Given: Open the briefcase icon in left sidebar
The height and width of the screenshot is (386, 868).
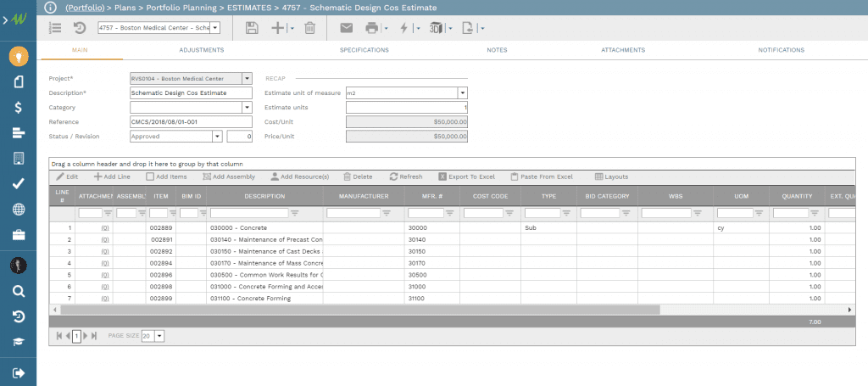Looking at the screenshot, I should tap(18, 234).
